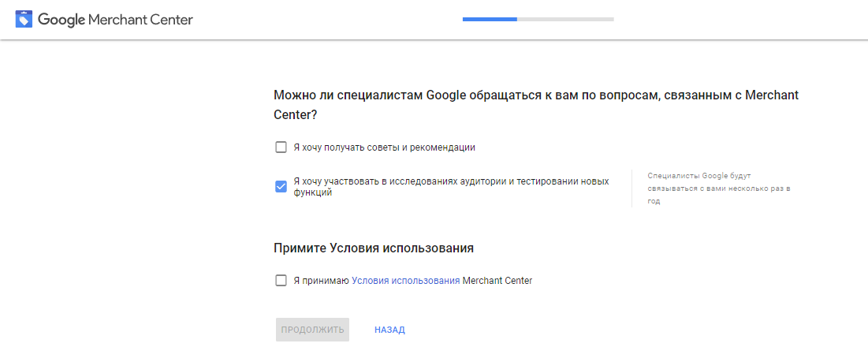Uncheck the audience research participation checkbox
Screen dimensions: 868x362
281,187
